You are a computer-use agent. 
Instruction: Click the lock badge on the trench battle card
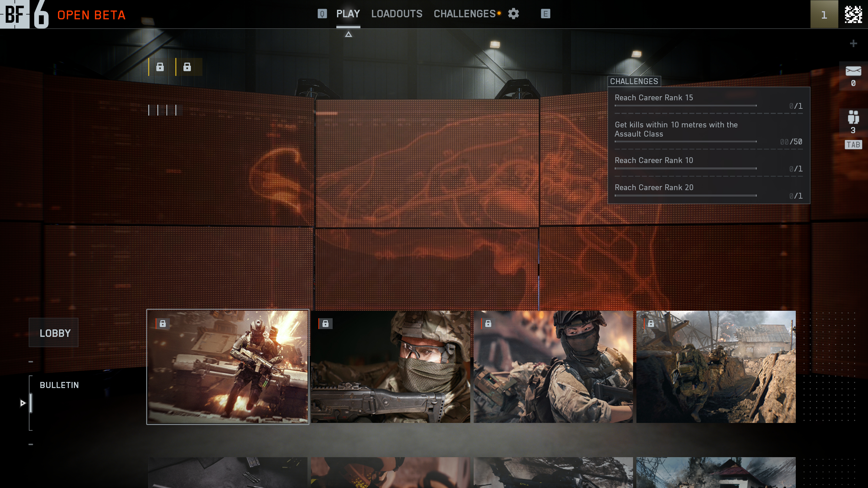(650, 324)
